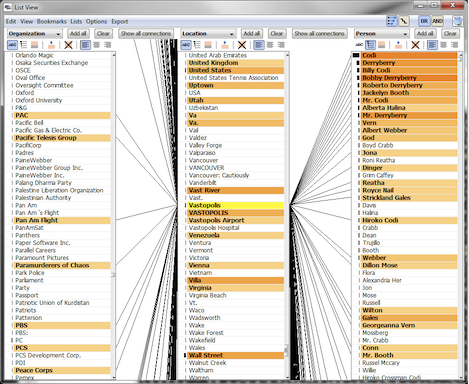Click move-selected-to-top icon in Location list
Viewport: 469px width, 384px height.
tap(225, 45)
